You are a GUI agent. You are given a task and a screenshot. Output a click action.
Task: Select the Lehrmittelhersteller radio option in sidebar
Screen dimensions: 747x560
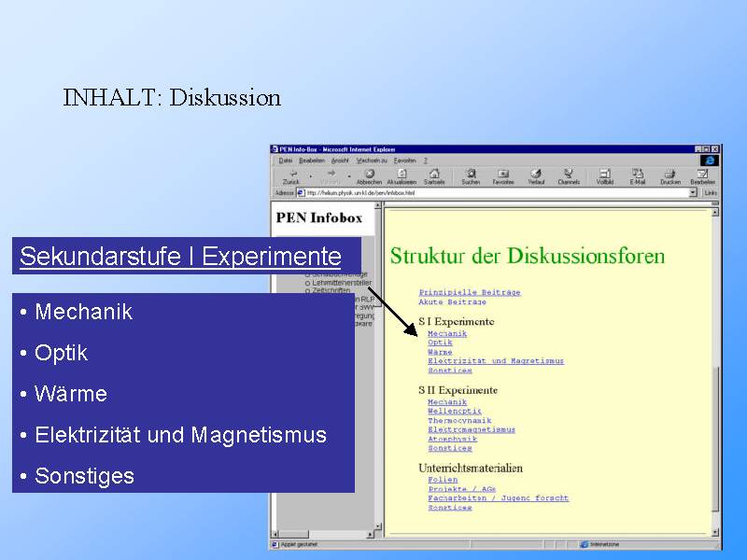pos(307,282)
